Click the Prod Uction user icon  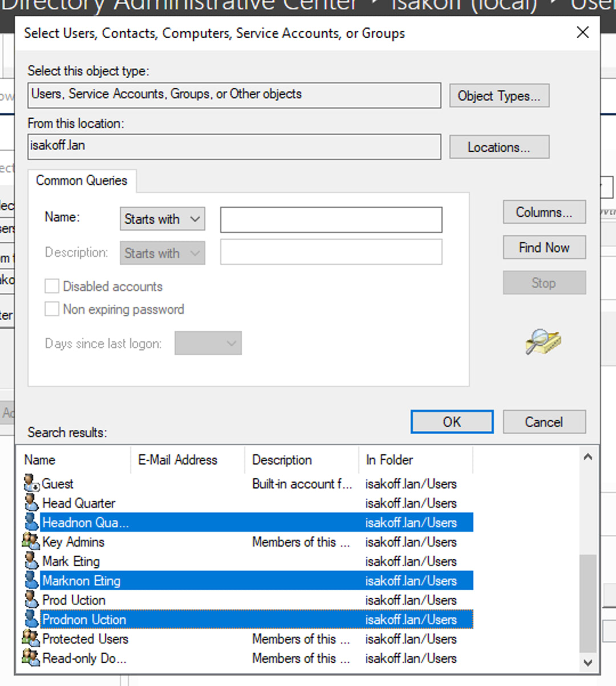31,600
